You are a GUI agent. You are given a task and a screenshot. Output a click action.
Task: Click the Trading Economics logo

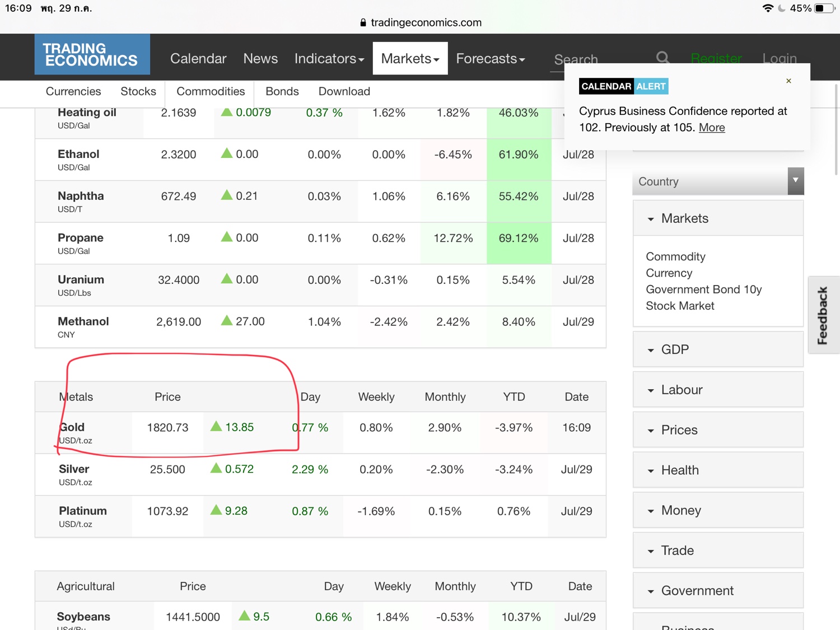tap(92, 54)
